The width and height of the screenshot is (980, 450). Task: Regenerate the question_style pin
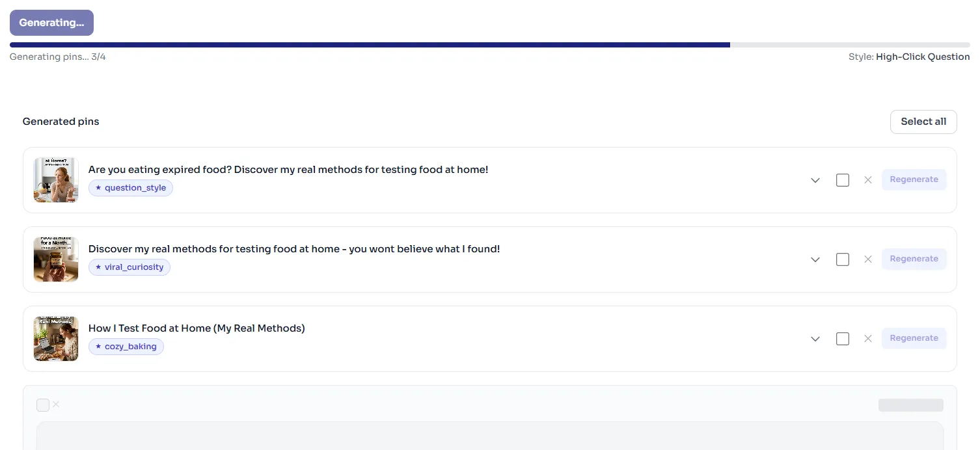coord(914,179)
